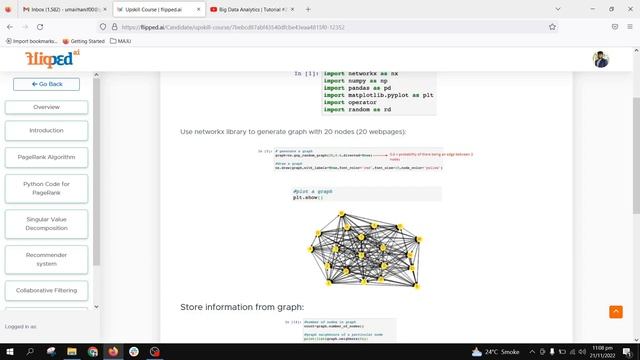Open the Collaborative Filtering section

click(47, 291)
